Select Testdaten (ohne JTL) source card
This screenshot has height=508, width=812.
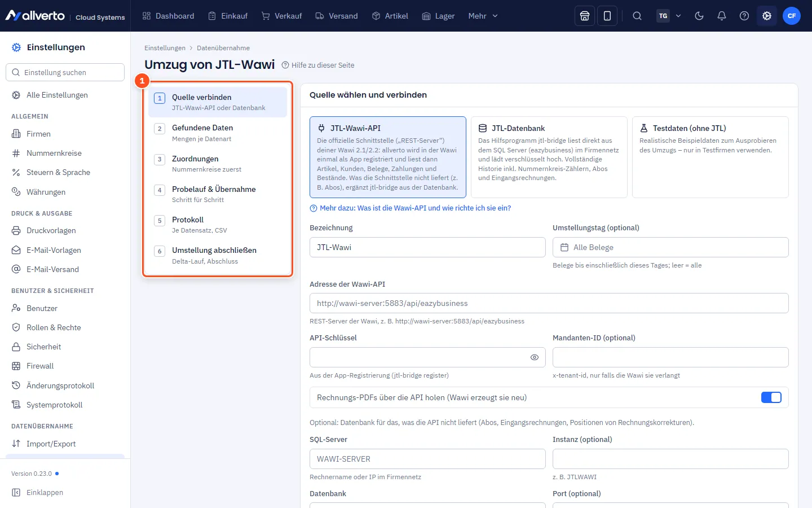[x=710, y=157]
